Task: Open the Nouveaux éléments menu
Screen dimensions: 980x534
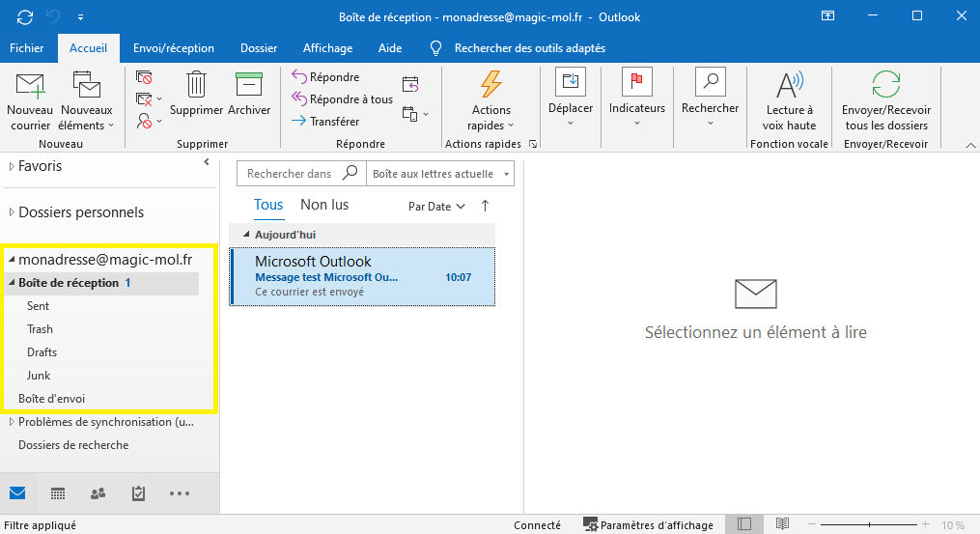Action: pos(87,101)
